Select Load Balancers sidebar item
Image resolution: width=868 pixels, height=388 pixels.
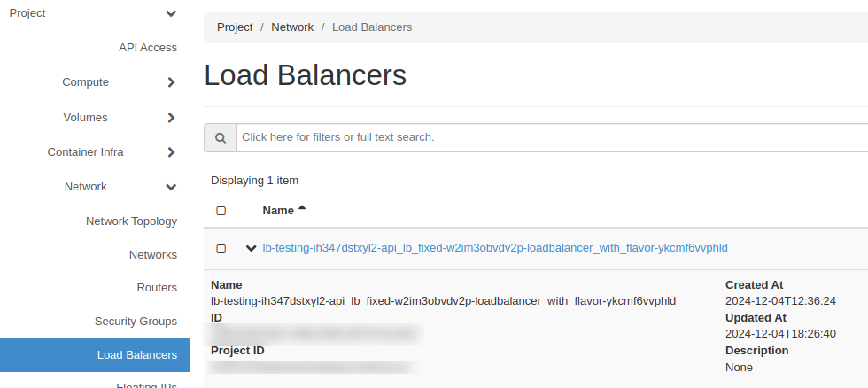(x=136, y=355)
